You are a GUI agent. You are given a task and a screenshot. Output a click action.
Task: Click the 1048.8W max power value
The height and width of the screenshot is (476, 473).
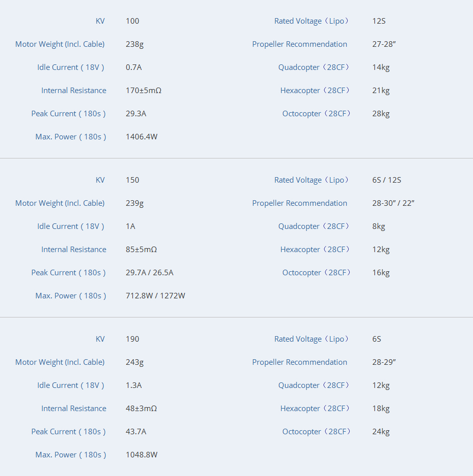coord(141,455)
